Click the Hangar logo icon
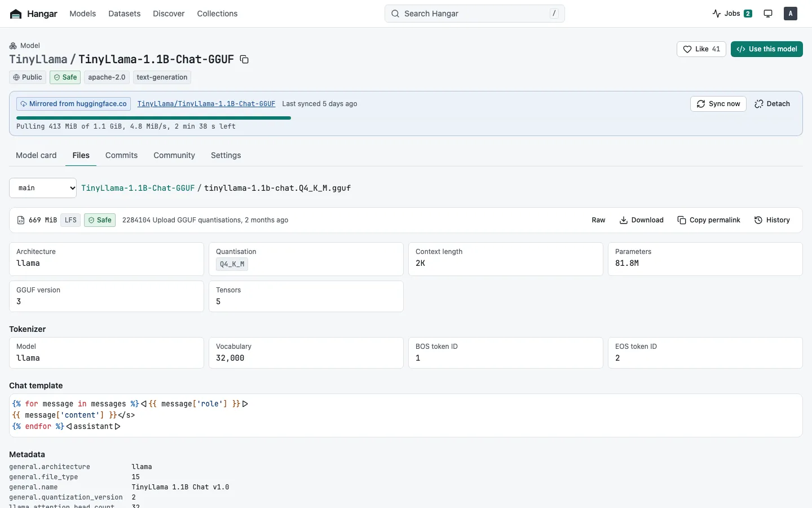 (16, 14)
